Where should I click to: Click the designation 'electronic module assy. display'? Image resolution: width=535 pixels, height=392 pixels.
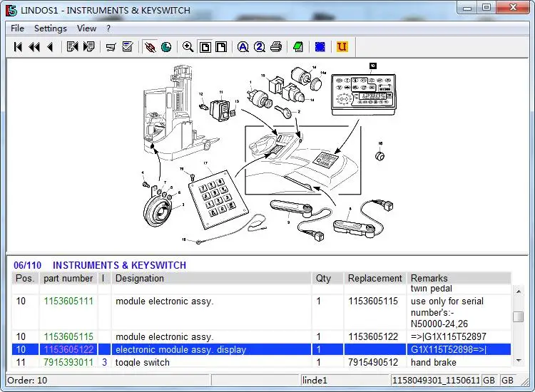click(181, 350)
